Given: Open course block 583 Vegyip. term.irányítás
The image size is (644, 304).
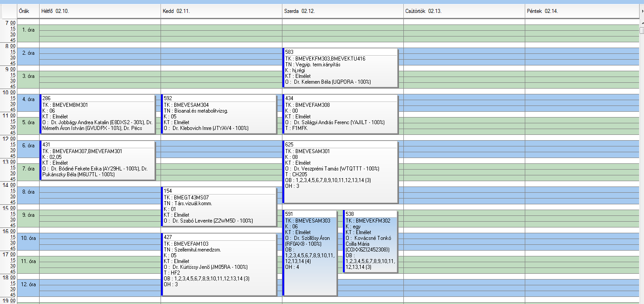Looking at the screenshot, I should [x=340, y=68].
